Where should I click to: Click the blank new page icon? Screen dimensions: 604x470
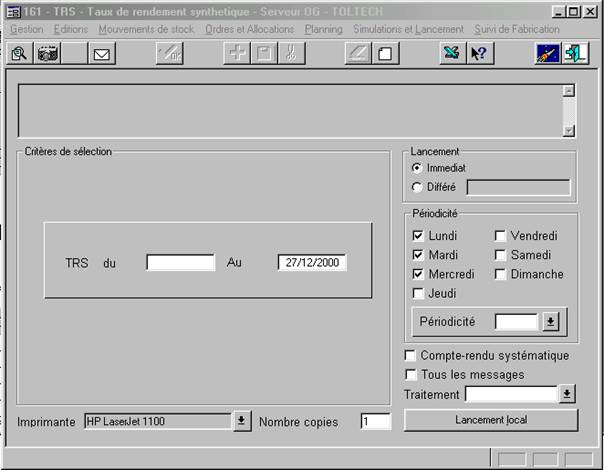tap(383, 54)
